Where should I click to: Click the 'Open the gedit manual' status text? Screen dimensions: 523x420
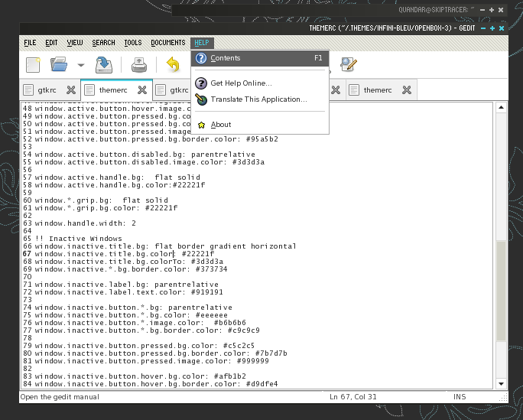point(60,397)
